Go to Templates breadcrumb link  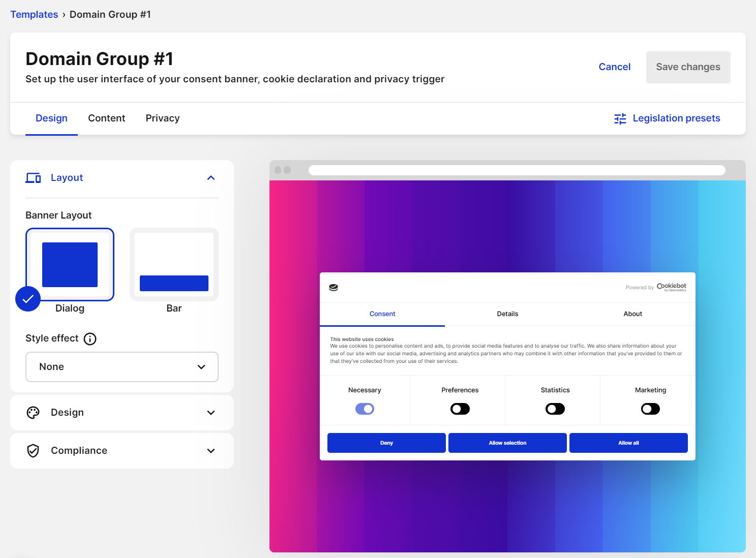tap(34, 14)
